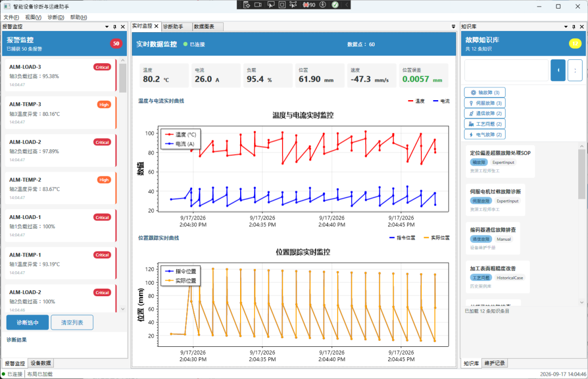
Task: Filter knowledge by 通信故障 (2)
Action: coord(485,113)
